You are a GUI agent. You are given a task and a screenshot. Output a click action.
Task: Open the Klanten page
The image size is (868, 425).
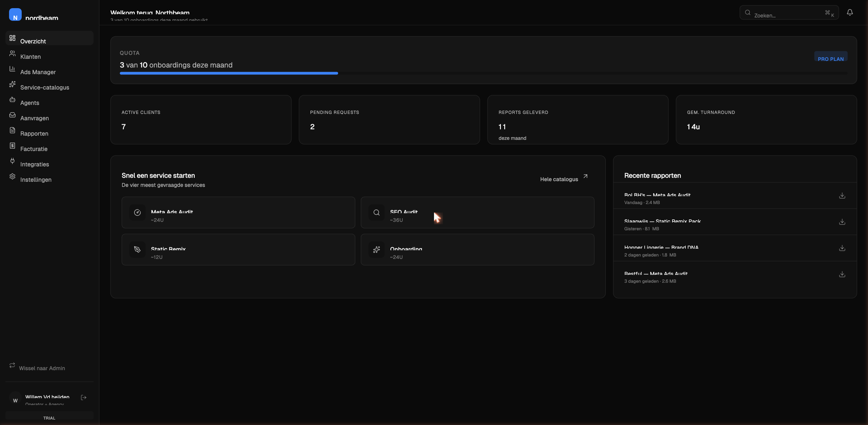pos(49,53)
